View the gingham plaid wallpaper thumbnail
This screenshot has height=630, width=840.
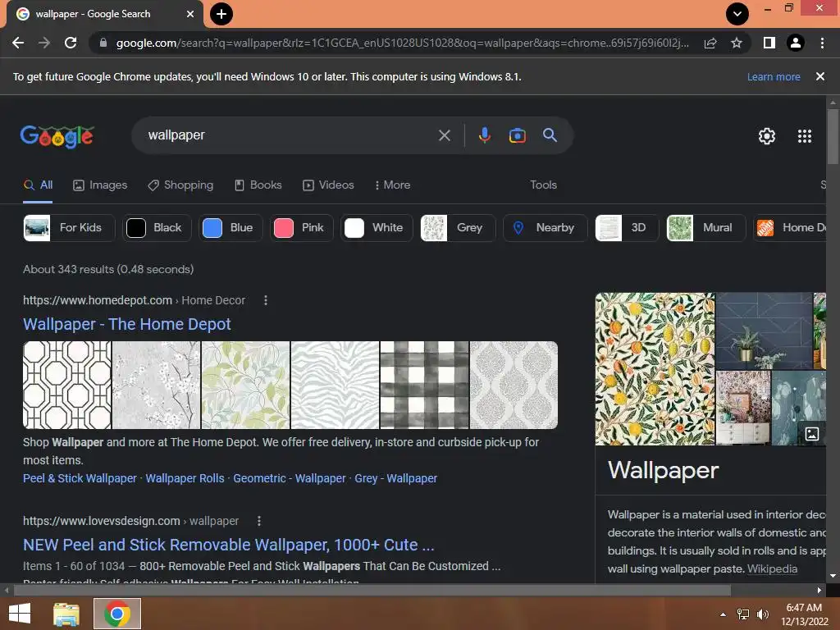click(x=424, y=386)
